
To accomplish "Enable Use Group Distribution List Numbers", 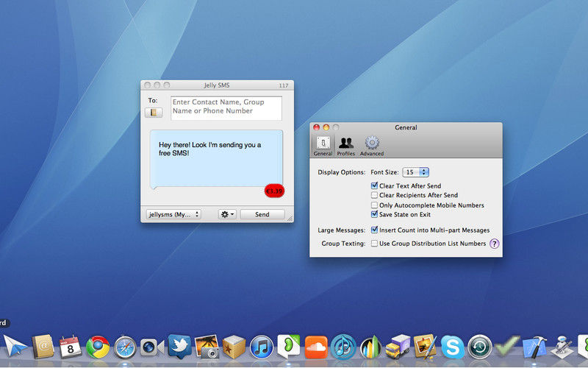I will tap(374, 244).
